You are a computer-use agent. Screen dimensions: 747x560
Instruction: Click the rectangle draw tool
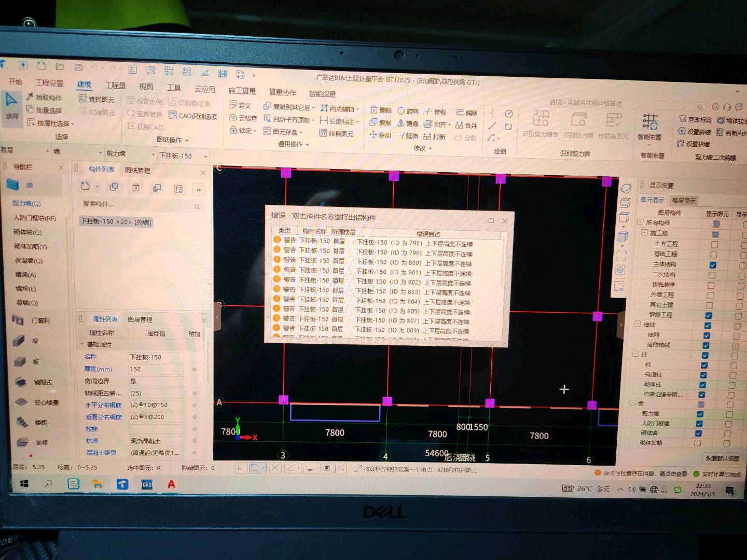point(508,126)
